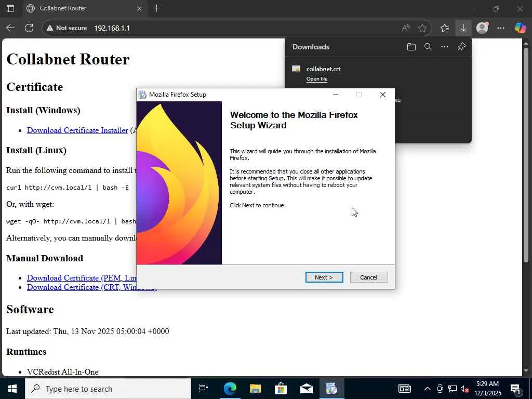Image resolution: width=532 pixels, height=399 pixels.
Task: Open Microsoft Store from taskbar
Action: click(x=281, y=389)
